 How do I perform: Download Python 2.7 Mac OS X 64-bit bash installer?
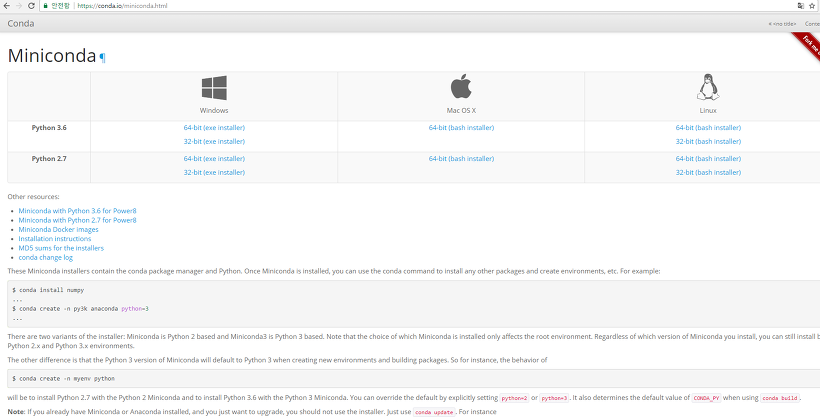coord(461,158)
